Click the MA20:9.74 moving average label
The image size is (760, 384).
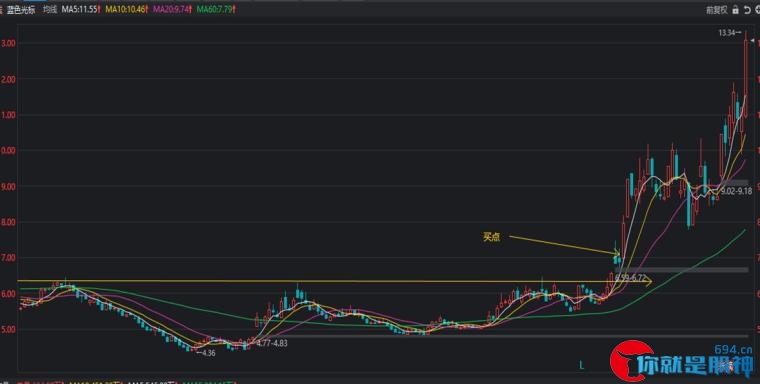(172, 9)
